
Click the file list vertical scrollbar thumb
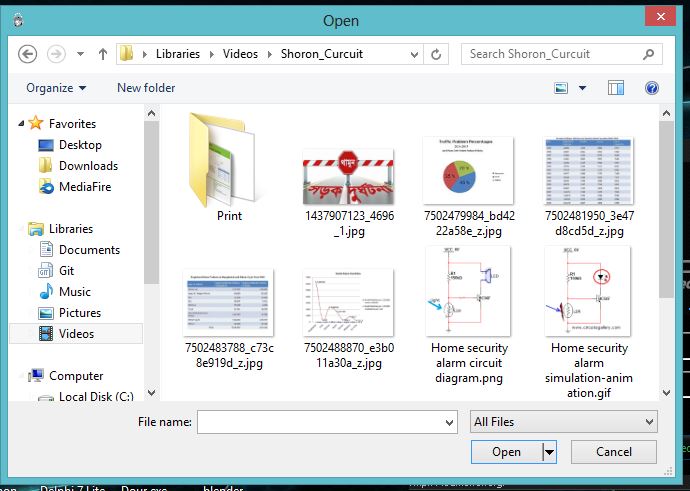pyautogui.click(x=666, y=209)
